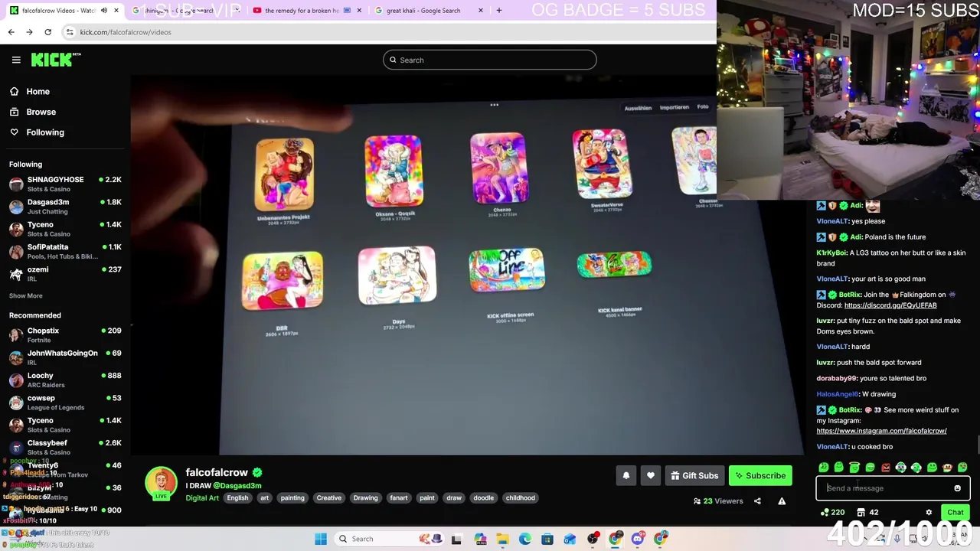The image size is (980, 551).
Task: Expand Show more under Following
Action: click(26, 295)
